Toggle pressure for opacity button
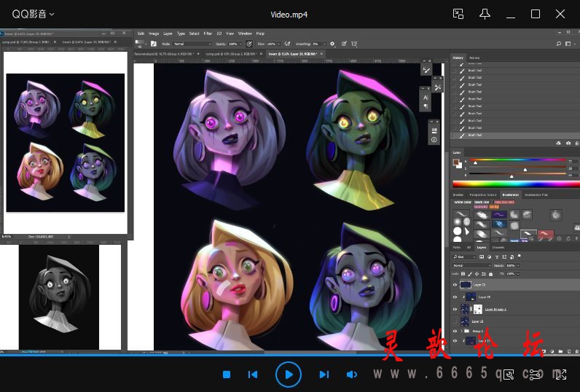 [249, 44]
